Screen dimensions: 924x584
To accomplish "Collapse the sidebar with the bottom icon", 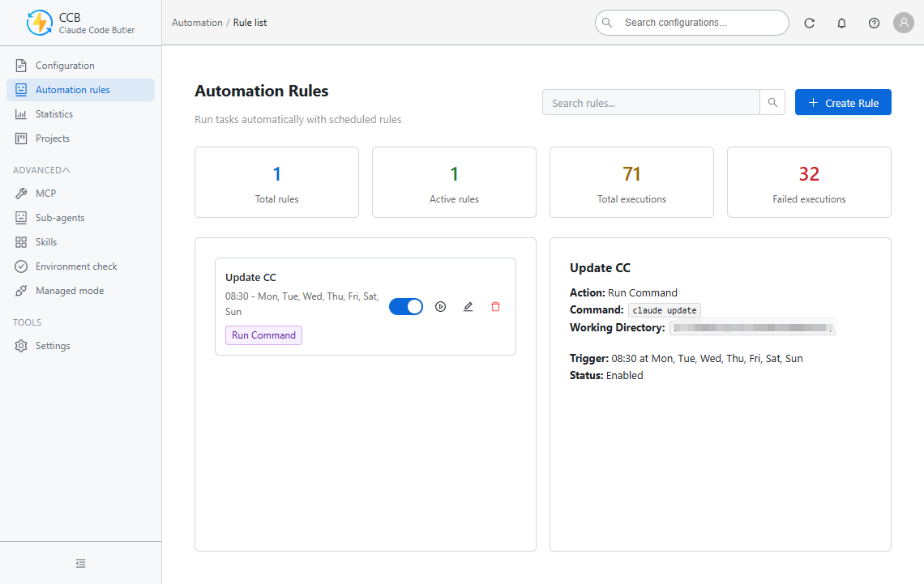I will point(81,564).
